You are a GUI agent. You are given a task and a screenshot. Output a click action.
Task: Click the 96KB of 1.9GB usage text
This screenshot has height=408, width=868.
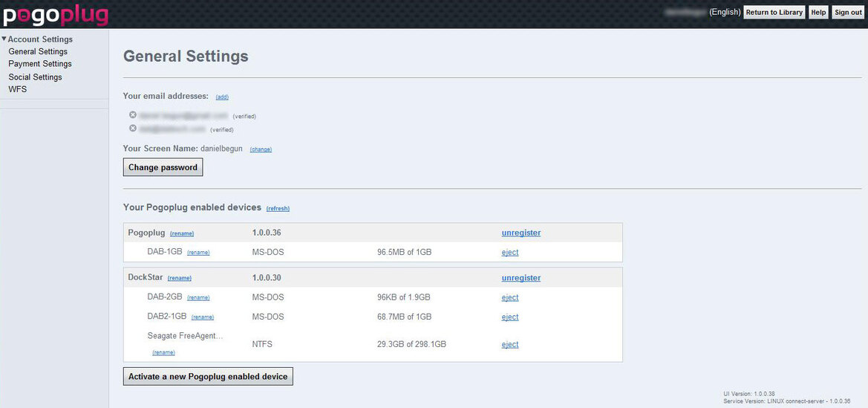point(403,297)
